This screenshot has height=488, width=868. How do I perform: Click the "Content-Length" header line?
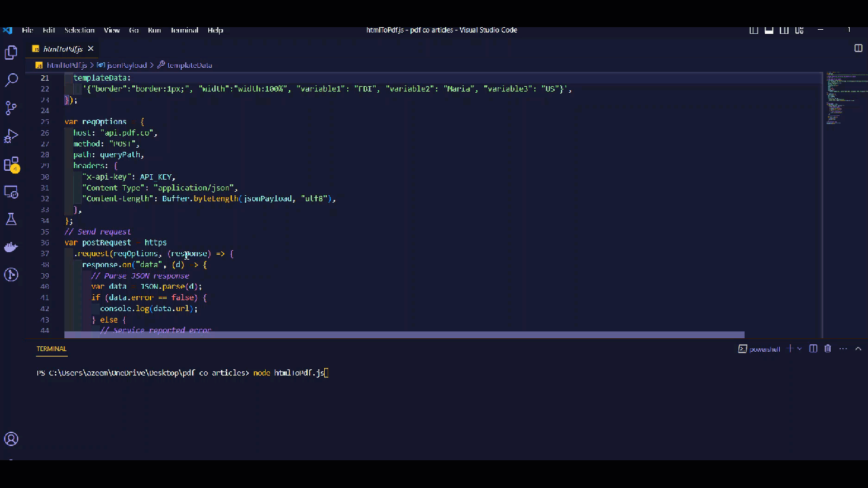pos(209,199)
